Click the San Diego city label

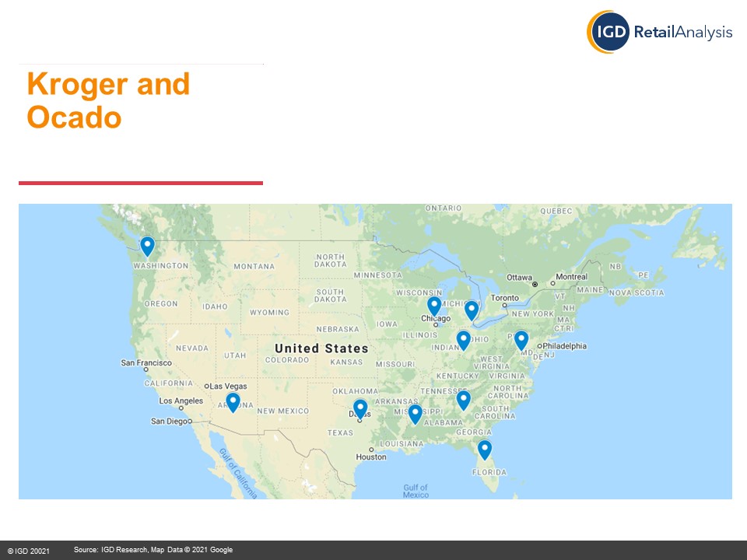pyautogui.click(x=169, y=421)
